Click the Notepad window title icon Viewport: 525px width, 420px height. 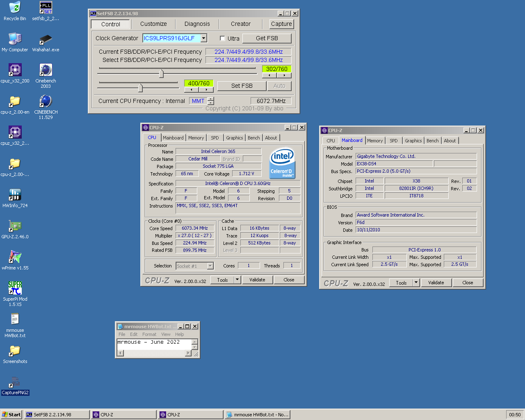click(120, 326)
